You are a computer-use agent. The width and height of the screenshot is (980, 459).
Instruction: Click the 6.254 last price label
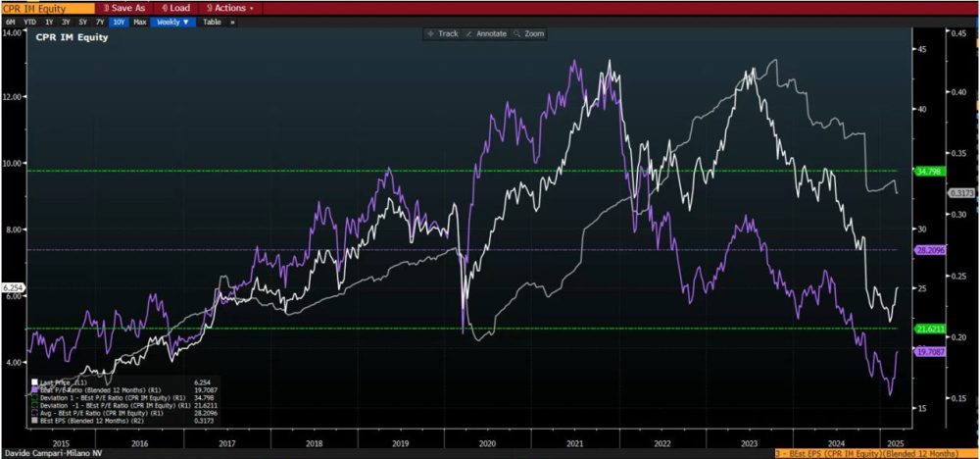pyautogui.click(x=13, y=287)
